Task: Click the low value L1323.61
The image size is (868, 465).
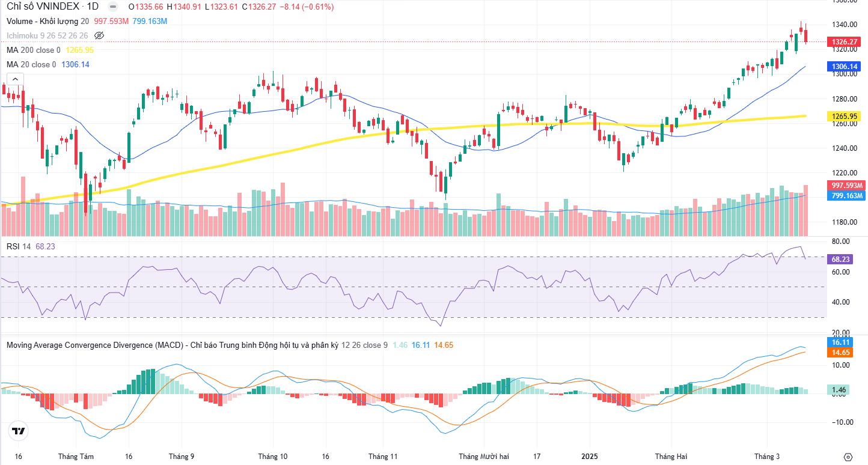Action: coord(222,7)
